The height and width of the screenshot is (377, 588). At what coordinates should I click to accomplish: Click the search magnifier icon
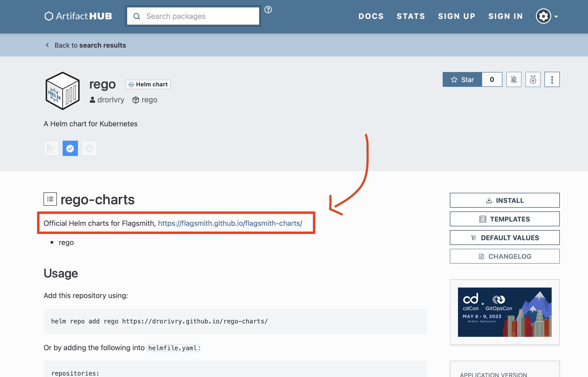[x=137, y=17]
